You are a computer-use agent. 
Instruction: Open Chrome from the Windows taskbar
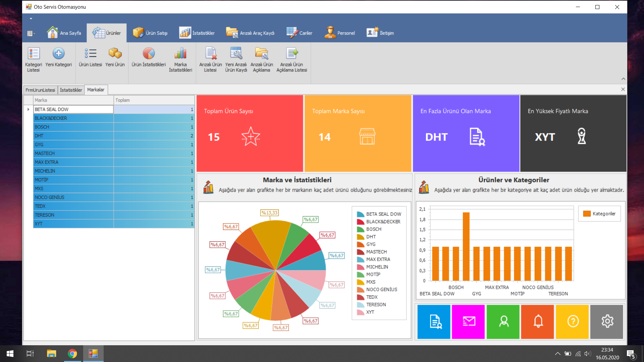coord(72,354)
